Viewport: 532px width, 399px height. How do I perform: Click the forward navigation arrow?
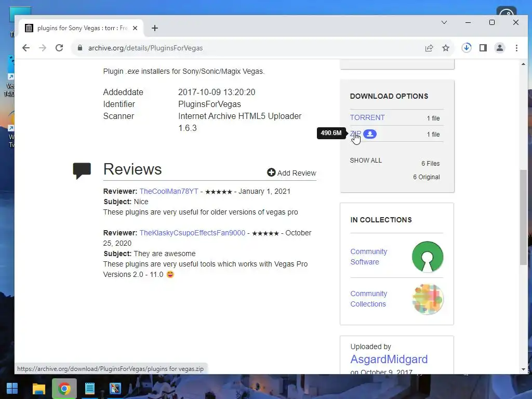(43, 48)
